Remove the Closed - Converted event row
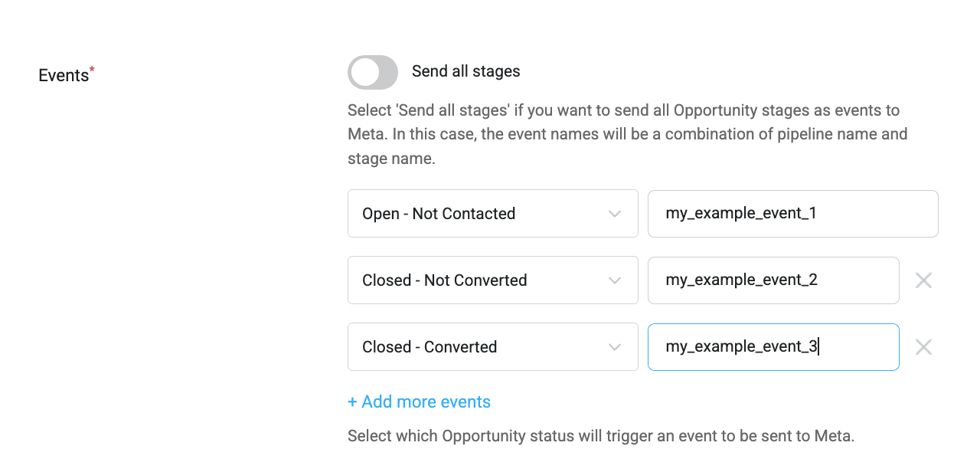 click(x=923, y=347)
